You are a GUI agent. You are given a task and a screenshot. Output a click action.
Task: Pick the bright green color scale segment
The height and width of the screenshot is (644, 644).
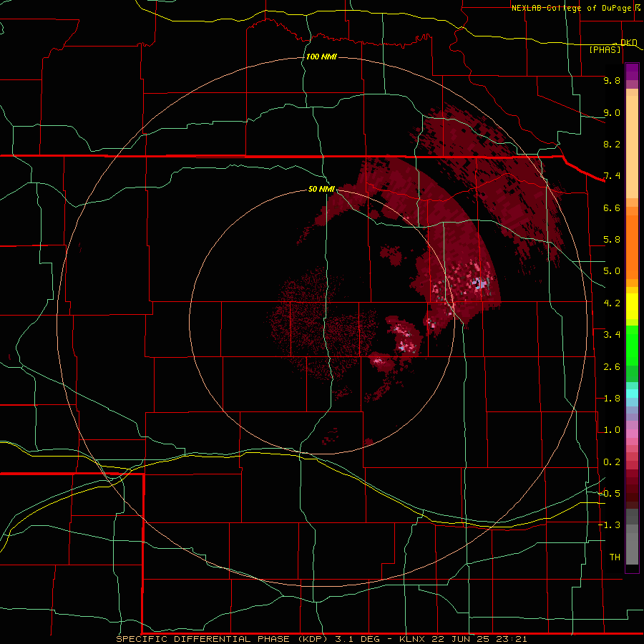coord(632,346)
